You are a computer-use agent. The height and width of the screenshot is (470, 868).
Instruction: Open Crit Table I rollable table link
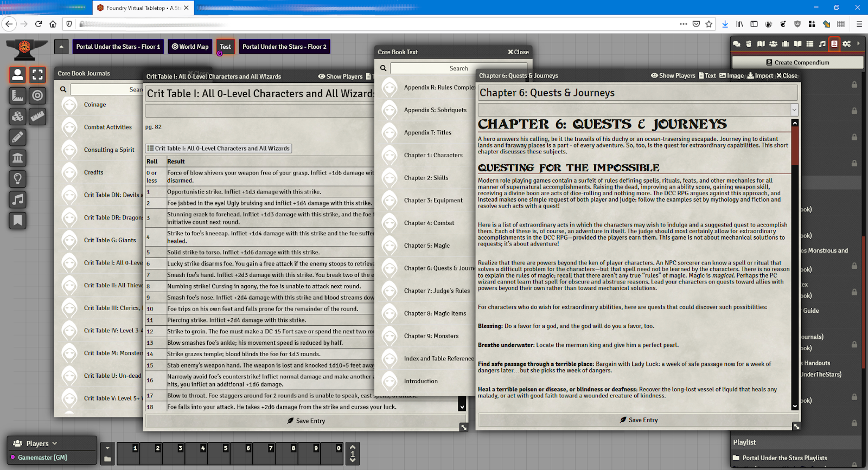tap(219, 149)
